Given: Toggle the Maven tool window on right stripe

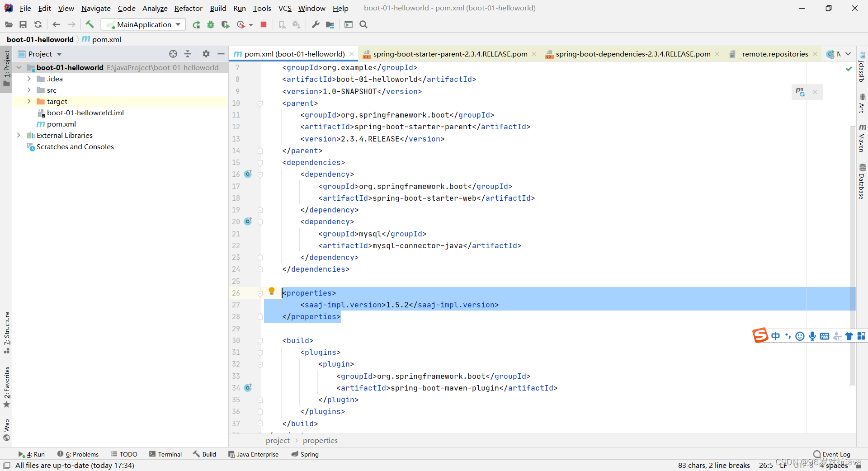Looking at the screenshot, I should pyautogui.click(x=862, y=138).
